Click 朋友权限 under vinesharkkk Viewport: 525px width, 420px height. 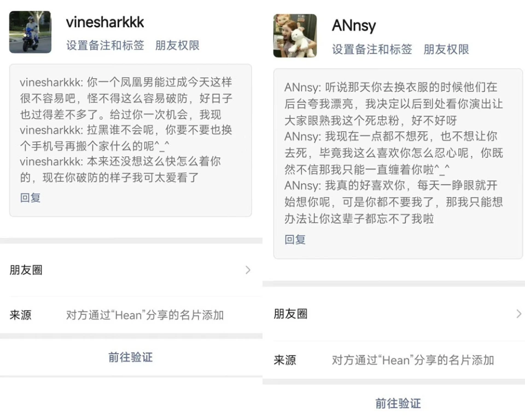pos(177,45)
